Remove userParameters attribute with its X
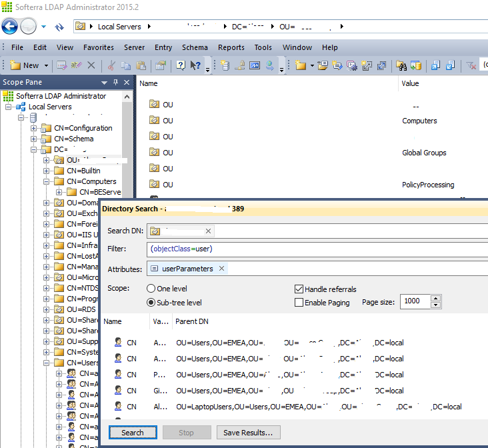Viewport: 488px width, 448px height. coord(221,269)
